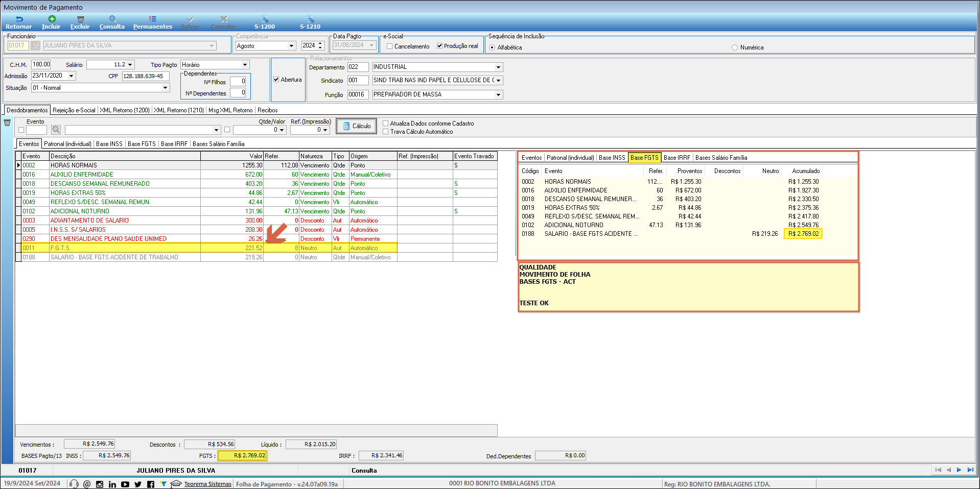
Task: Click the headset support icon
Action: (74, 484)
